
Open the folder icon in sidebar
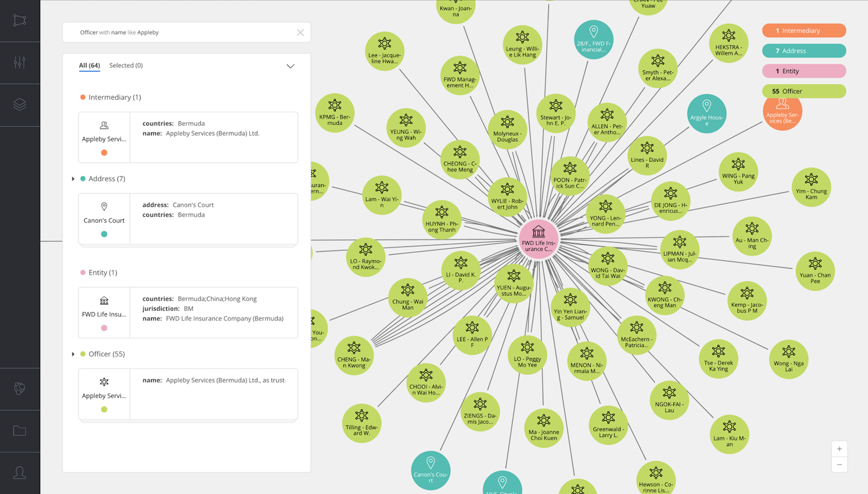(x=20, y=431)
